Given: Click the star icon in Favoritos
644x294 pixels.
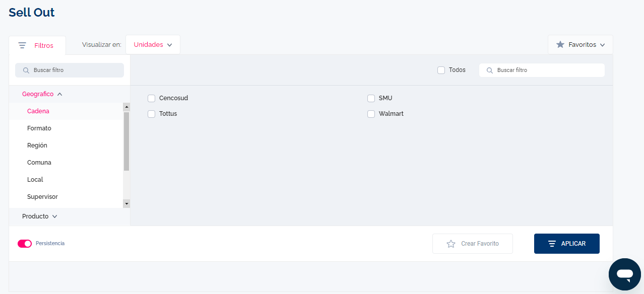Looking at the screenshot, I should pyautogui.click(x=560, y=45).
